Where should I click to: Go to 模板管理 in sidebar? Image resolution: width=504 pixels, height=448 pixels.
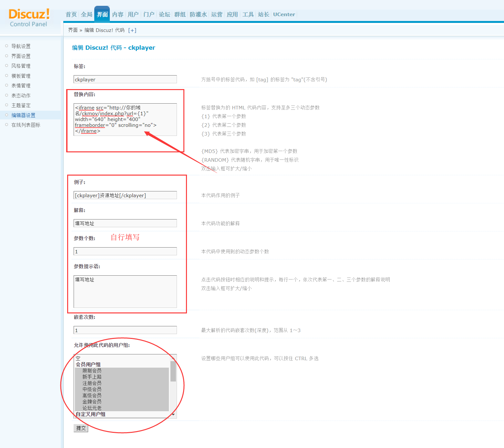point(21,76)
